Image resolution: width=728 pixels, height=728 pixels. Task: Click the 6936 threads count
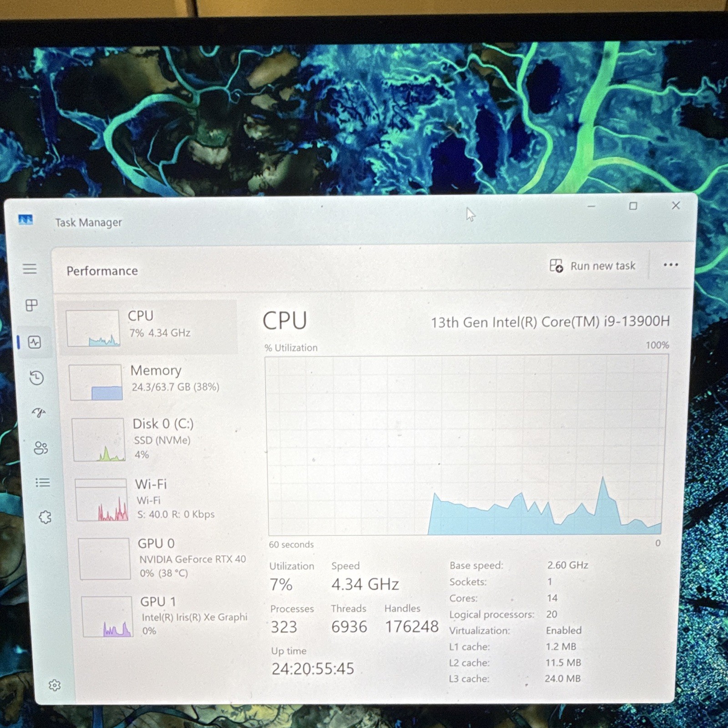(349, 627)
